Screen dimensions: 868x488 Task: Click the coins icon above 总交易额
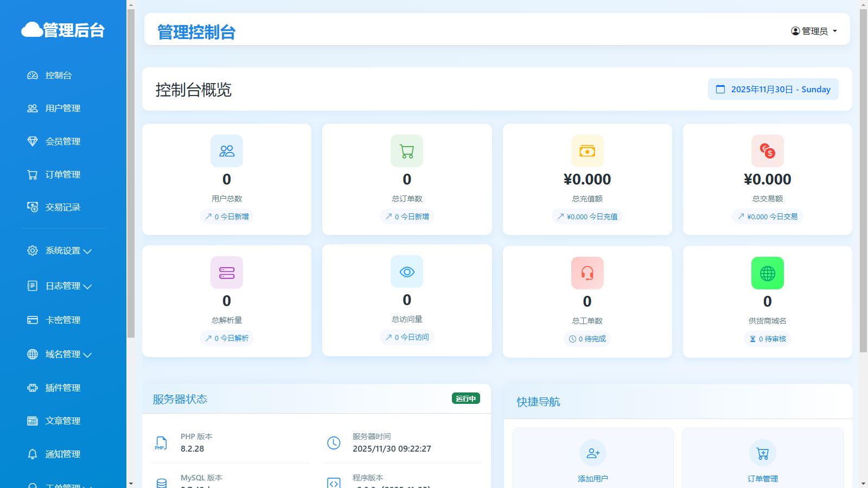(x=767, y=151)
